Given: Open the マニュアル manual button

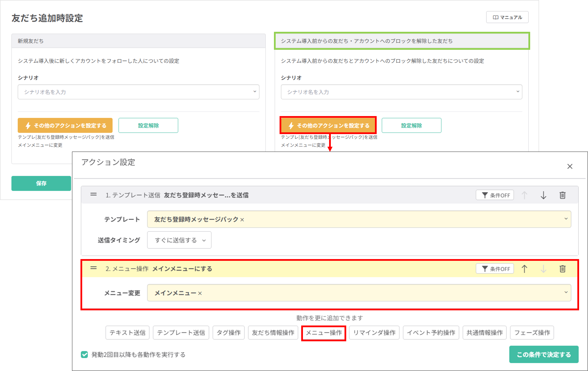Looking at the screenshot, I should coord(507,17).
